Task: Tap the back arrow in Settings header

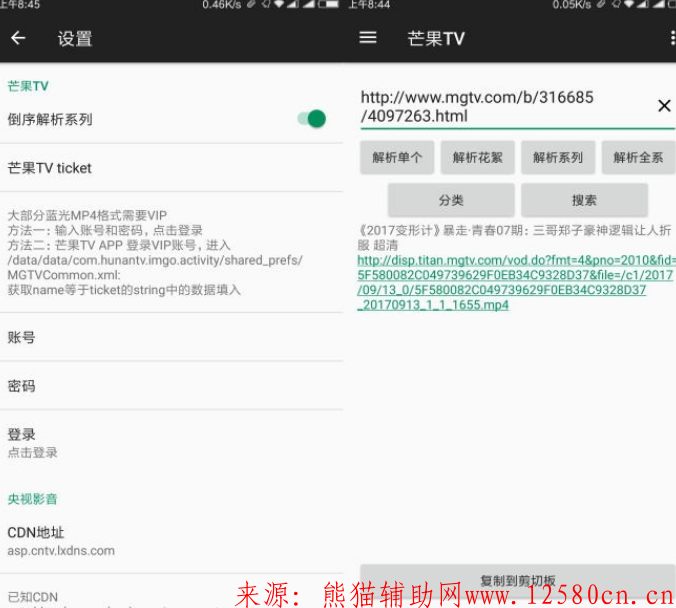Action: point(18,39)
